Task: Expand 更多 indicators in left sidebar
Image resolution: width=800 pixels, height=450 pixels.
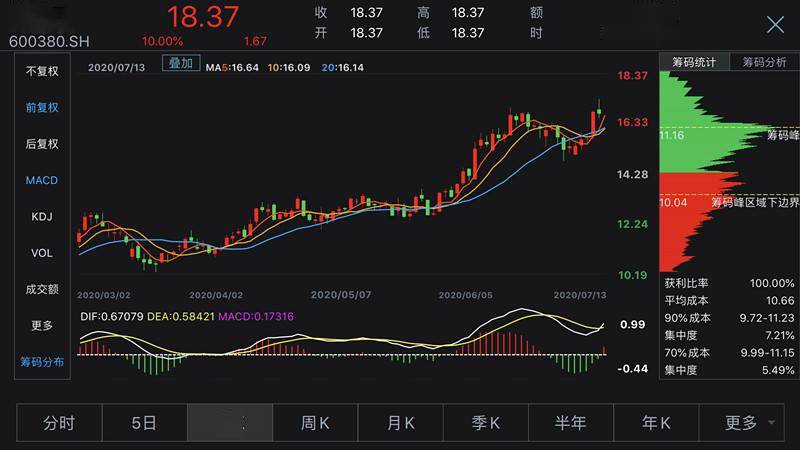Action: tap(42, 325)
